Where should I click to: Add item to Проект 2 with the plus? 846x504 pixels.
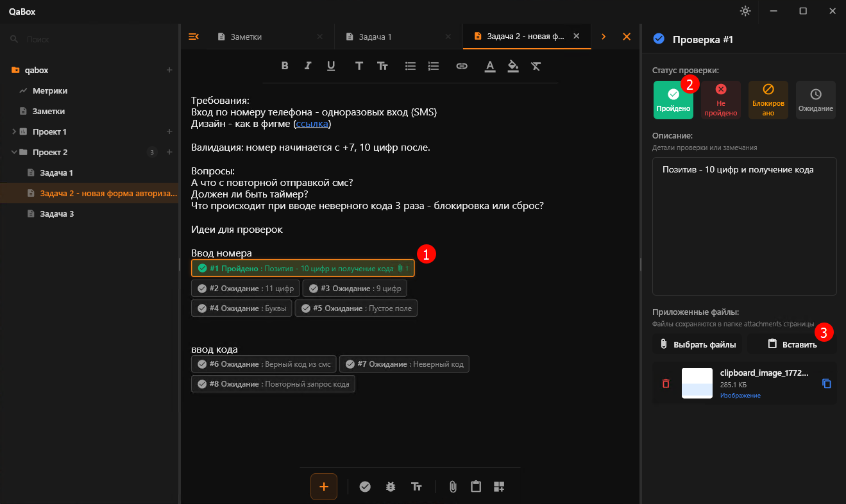pyautogui.click(x=169, y=152)
